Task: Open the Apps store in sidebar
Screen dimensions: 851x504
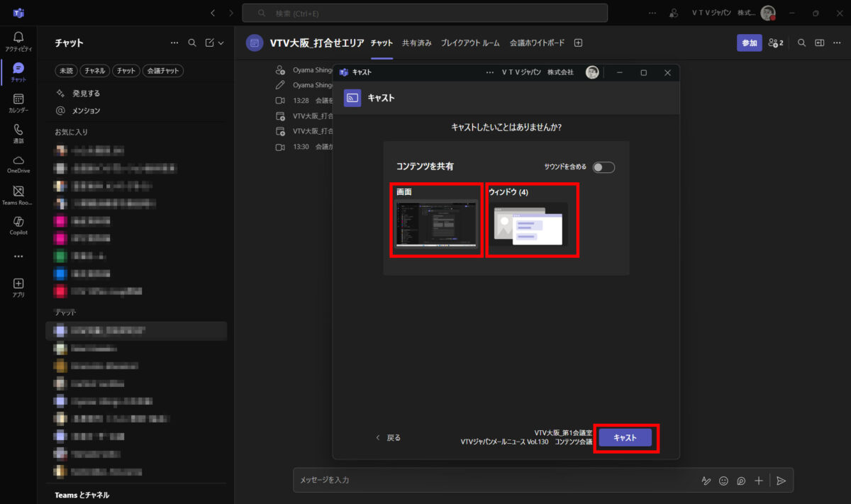Action: click(x=18, y=286)
